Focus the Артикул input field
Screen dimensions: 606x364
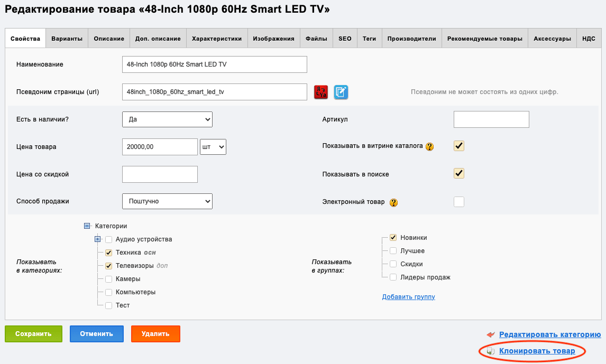click(491, 119)
